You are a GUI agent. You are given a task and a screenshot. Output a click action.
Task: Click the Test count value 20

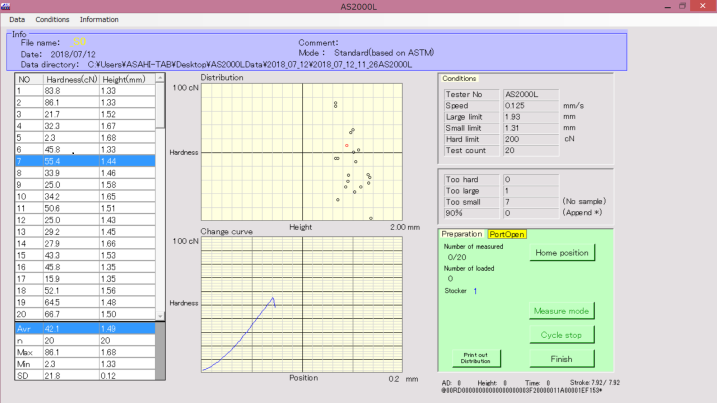point(530,150)
